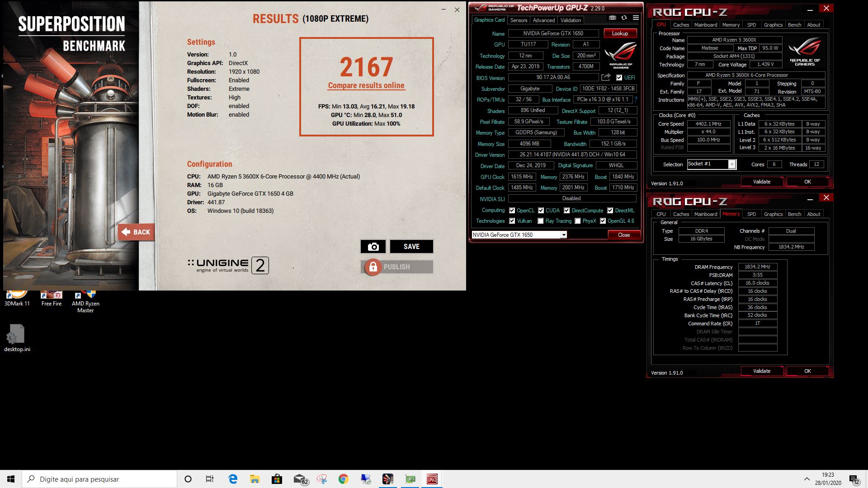This screenshot has width=868, height=488.
Task: Open the GPU-Z hamburger menu
Action: click(x=636, y=18)
